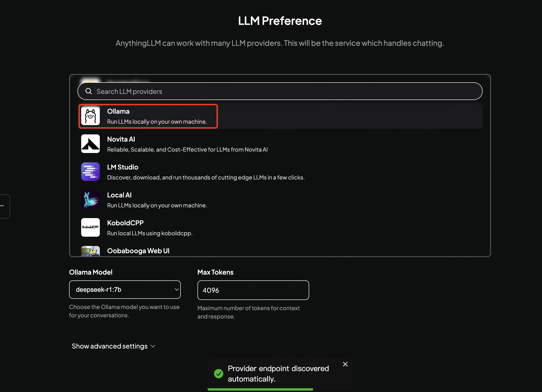Click the green success checkmark icon
542x392 pixels.
pos(218,374)
